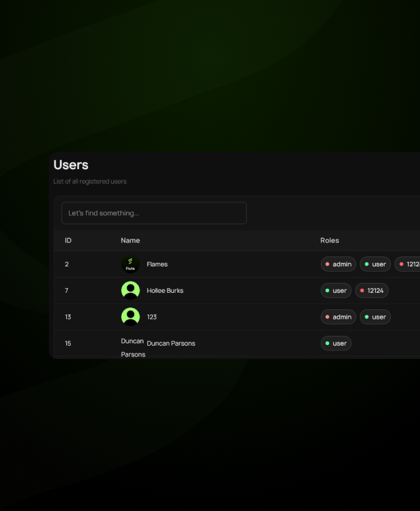
Task: Sort table by the ID column header
Action: 68,241
